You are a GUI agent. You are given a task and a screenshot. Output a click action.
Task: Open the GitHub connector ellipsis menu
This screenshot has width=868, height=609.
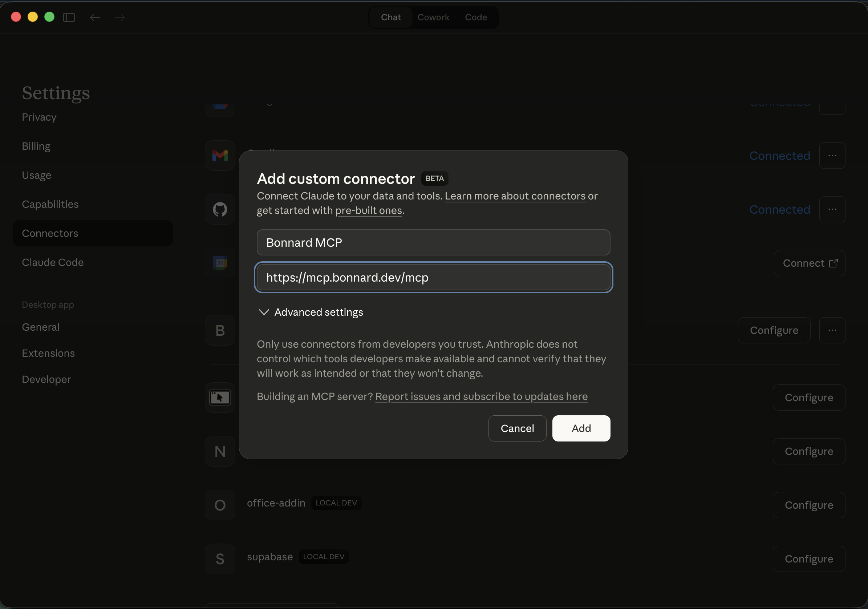point(832,209)
